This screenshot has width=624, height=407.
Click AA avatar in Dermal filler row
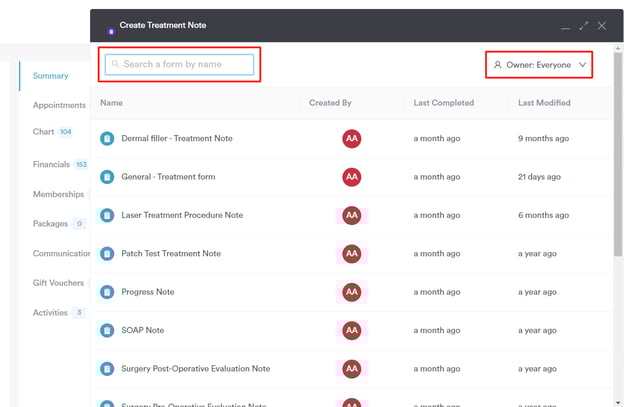click(351, 138)
